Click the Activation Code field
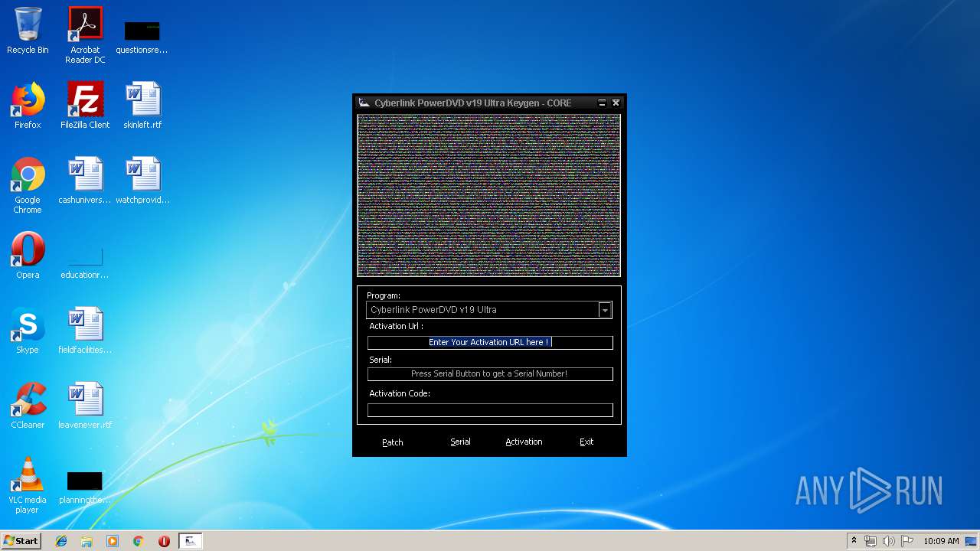Screen dimensions: 980x551 [490, 410]
